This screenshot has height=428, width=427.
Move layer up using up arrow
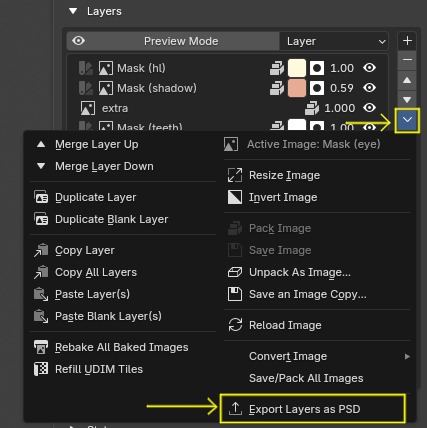click(x=407, y=80)
